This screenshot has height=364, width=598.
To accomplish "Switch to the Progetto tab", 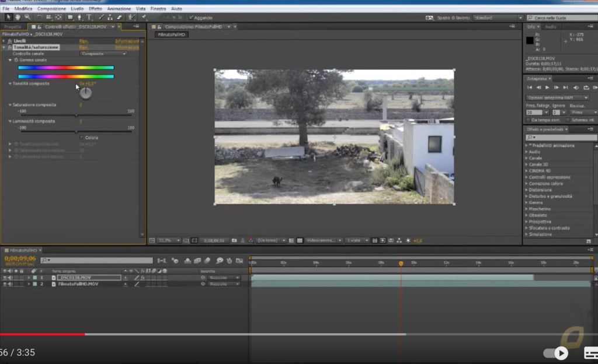I will (x=13, y=27).
